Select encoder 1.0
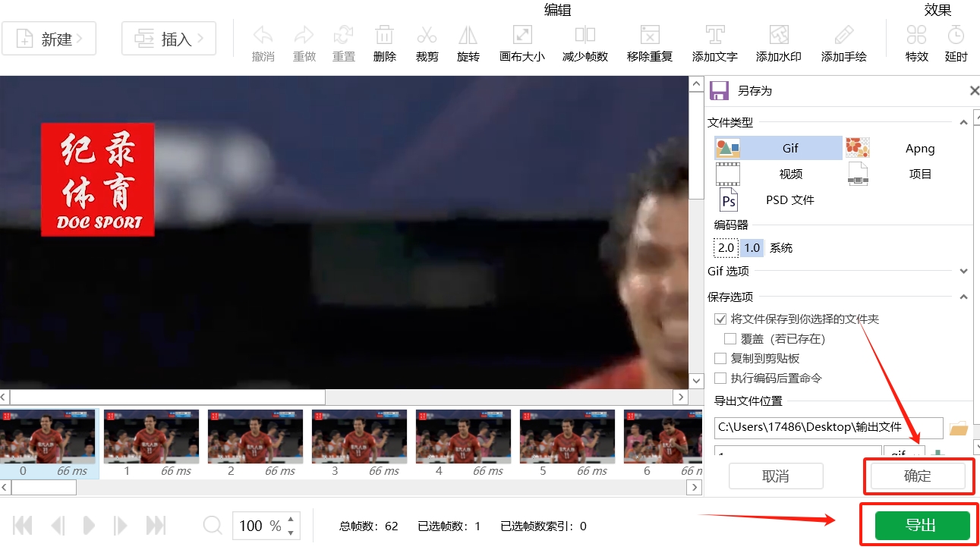The width and height of the screenshot is (980, 553). pyautogui.click(x=752, y=248)
